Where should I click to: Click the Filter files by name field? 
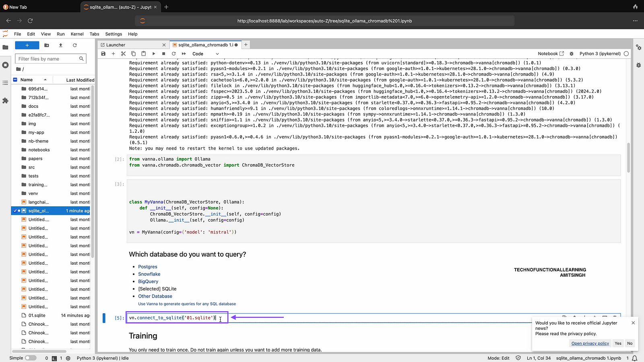pos(47,59)
